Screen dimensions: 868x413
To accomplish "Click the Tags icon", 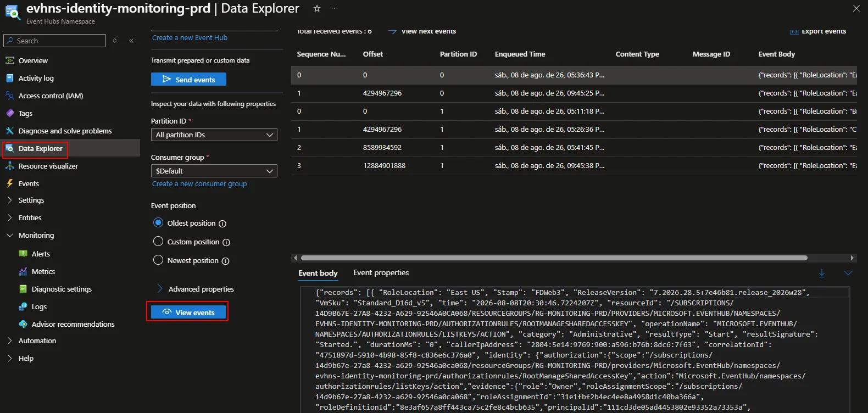I will 9,113.
